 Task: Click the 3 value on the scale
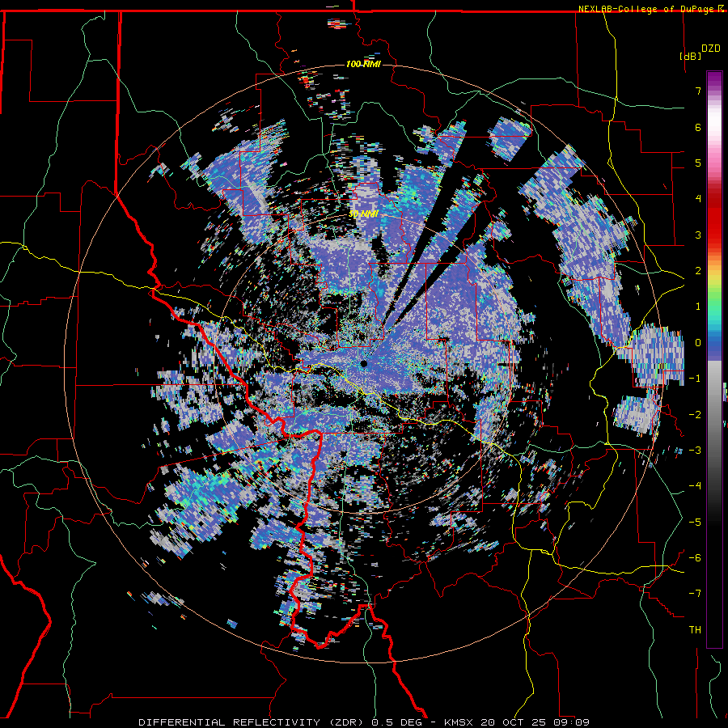[698, 235]
